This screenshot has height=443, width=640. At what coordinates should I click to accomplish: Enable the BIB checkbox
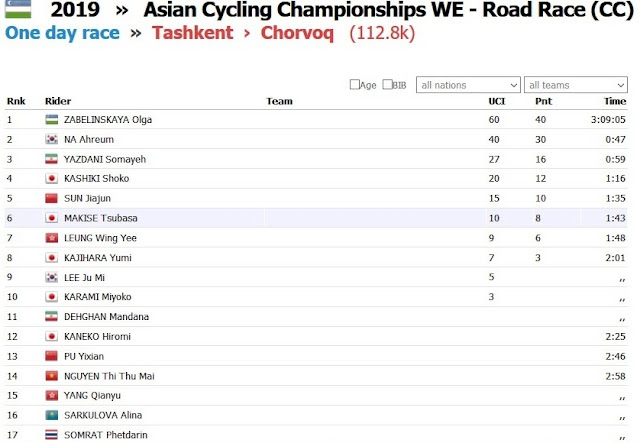(x=386, y=85)
